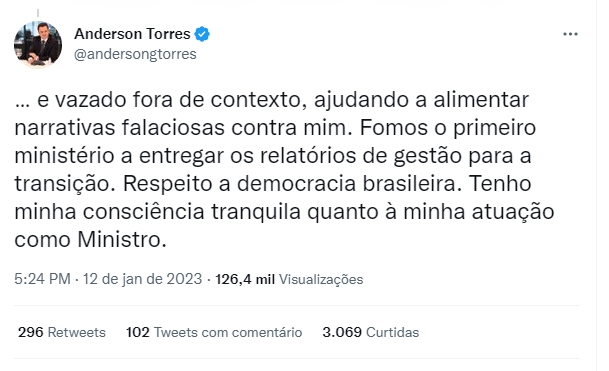Image resolution: width=609 pixels, height=371 pixels.
Task: Open Anderson Torres profile photo
Action: [x=38, y=45]
